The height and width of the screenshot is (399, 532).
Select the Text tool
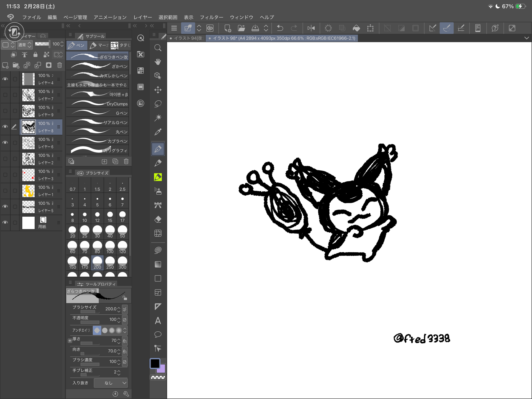[158, 320]
